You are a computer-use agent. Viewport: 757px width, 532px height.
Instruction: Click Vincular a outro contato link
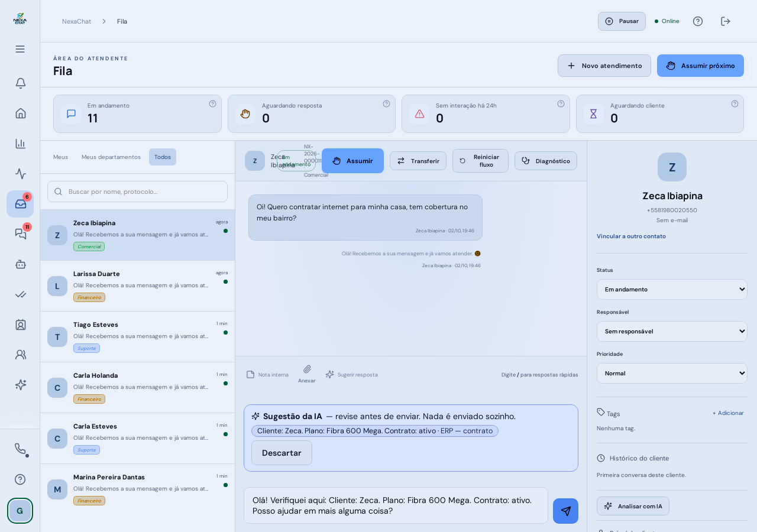(x=631, y=236)
